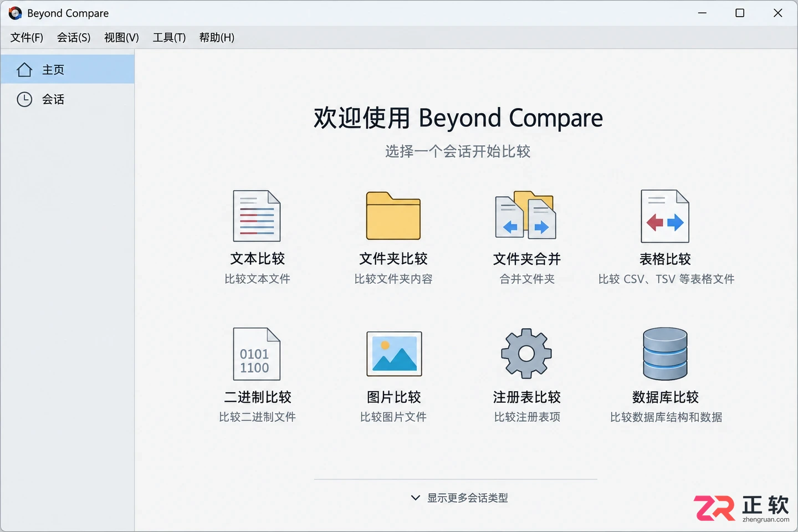Click the 文本比较 label
Viewport: 798px width, 532px height.
point(258,259)
